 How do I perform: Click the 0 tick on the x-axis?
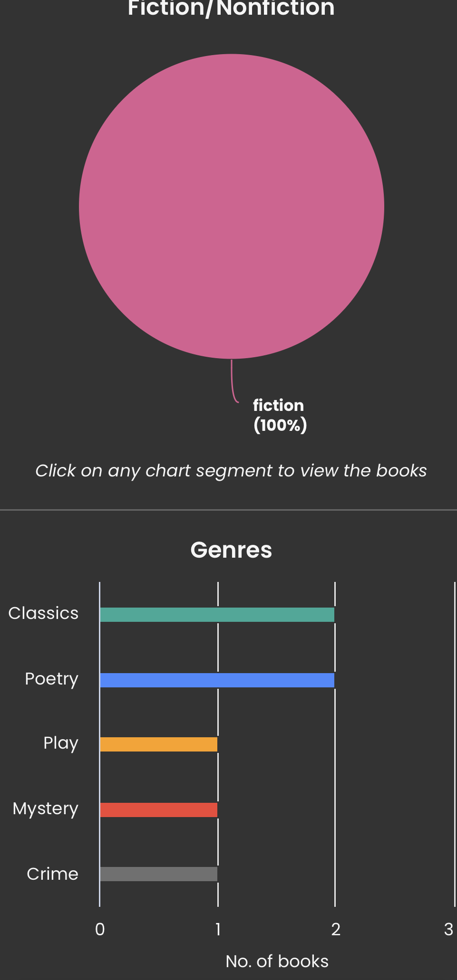coord(100,930)
